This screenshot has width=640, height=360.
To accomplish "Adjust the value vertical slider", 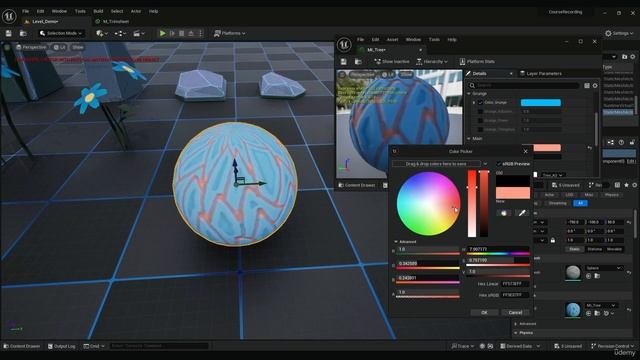I will tap(484, 203).
